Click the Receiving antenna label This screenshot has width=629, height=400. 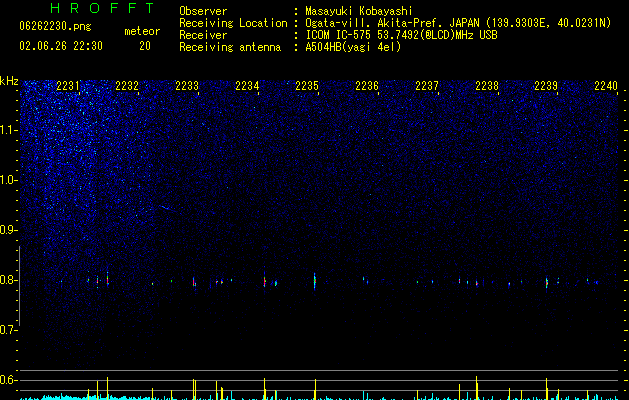click(230, 47)
